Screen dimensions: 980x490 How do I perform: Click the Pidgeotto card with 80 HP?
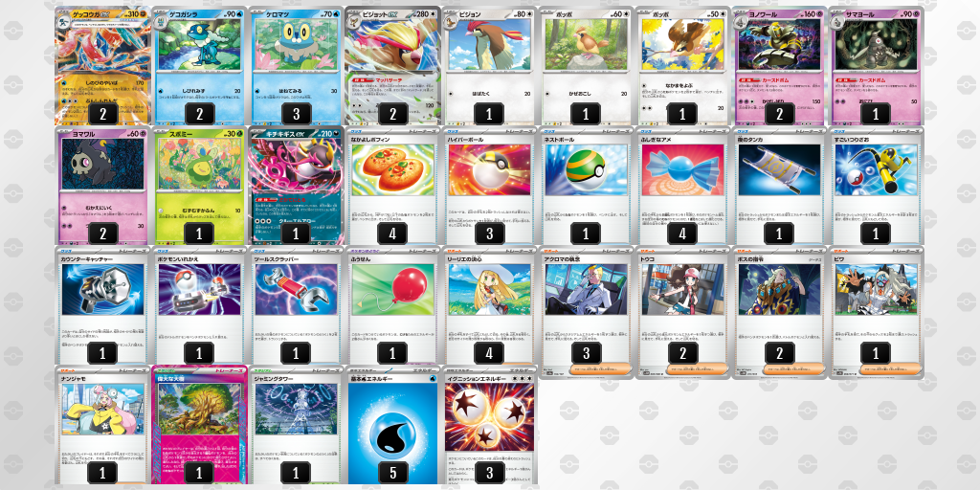click(489, 66)
